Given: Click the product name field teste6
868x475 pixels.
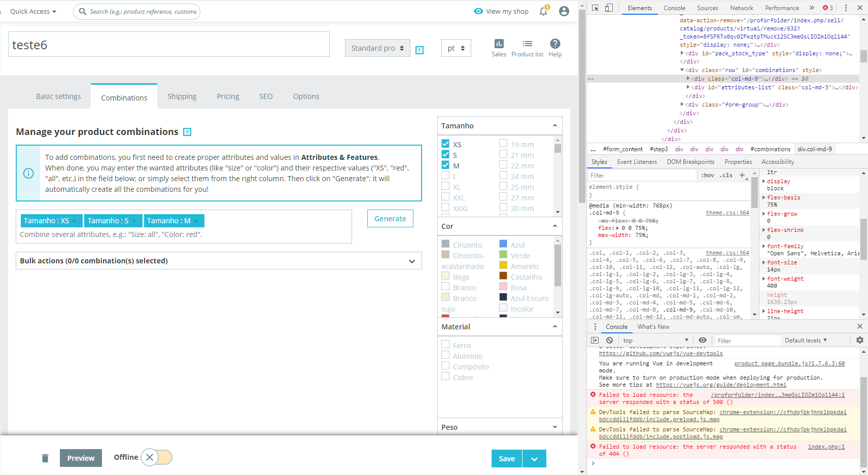Looking at the screenshot, I should (x=169, y=45).
